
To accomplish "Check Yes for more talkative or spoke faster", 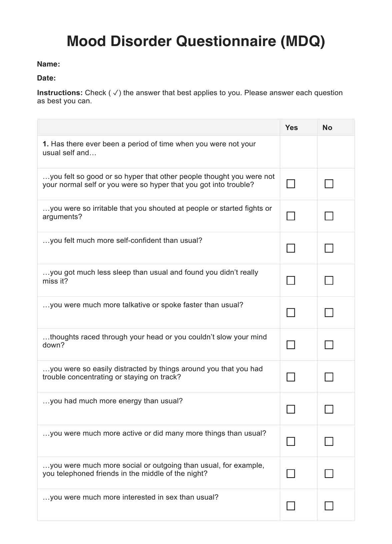I will coord(291,313).
